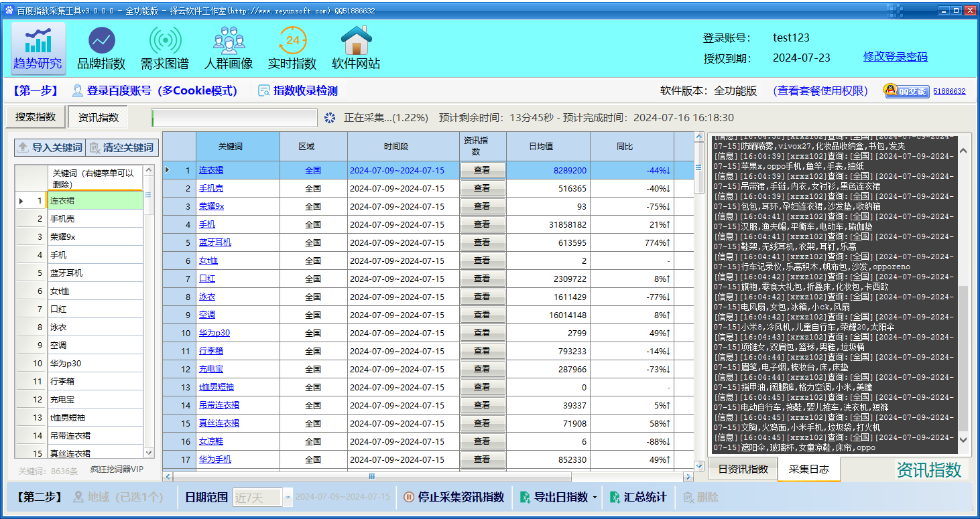Click the 清空关键词 button

[121, 147]
